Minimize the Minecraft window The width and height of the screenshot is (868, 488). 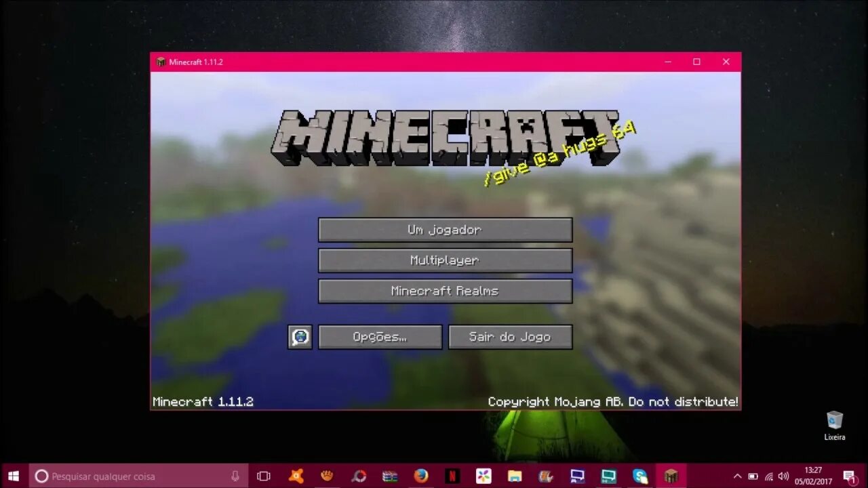(668, 62)
